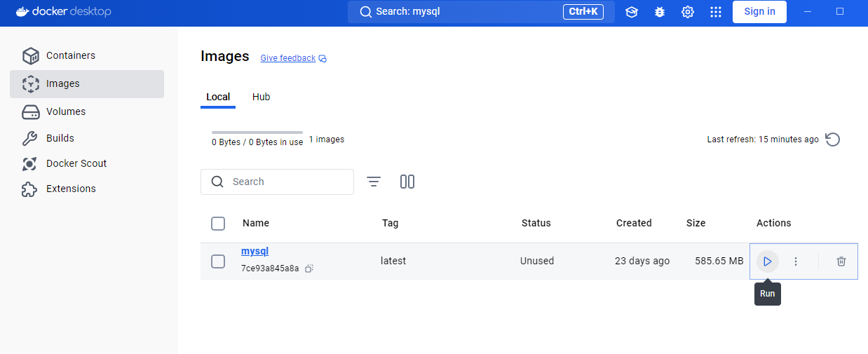
Task: Open Docker settings gear icon
Action: [x=688, y=12]
